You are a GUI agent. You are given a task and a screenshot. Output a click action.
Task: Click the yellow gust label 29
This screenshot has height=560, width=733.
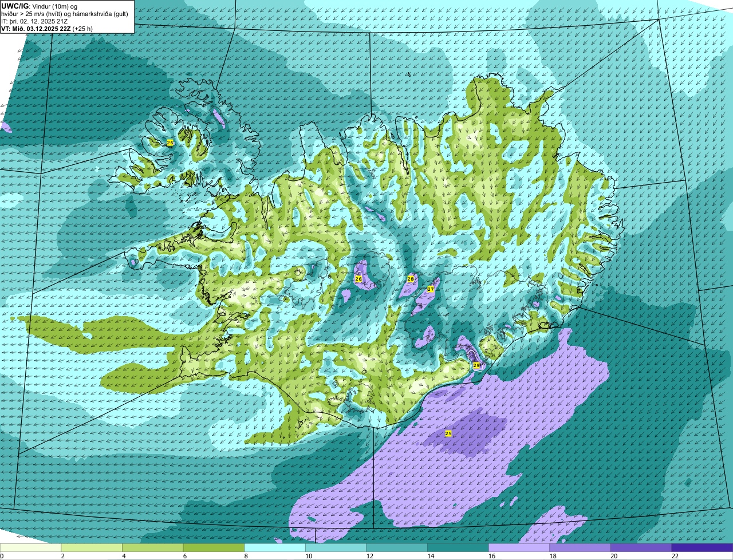[x=476, y=365]
